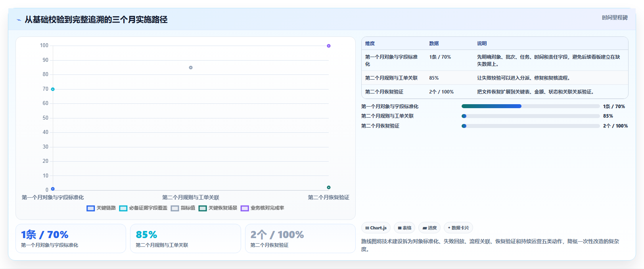Click the paragraph beginning 路线图将技术建设拆为
The height and width of the screenshot is (269, 644).
(490, 245)
